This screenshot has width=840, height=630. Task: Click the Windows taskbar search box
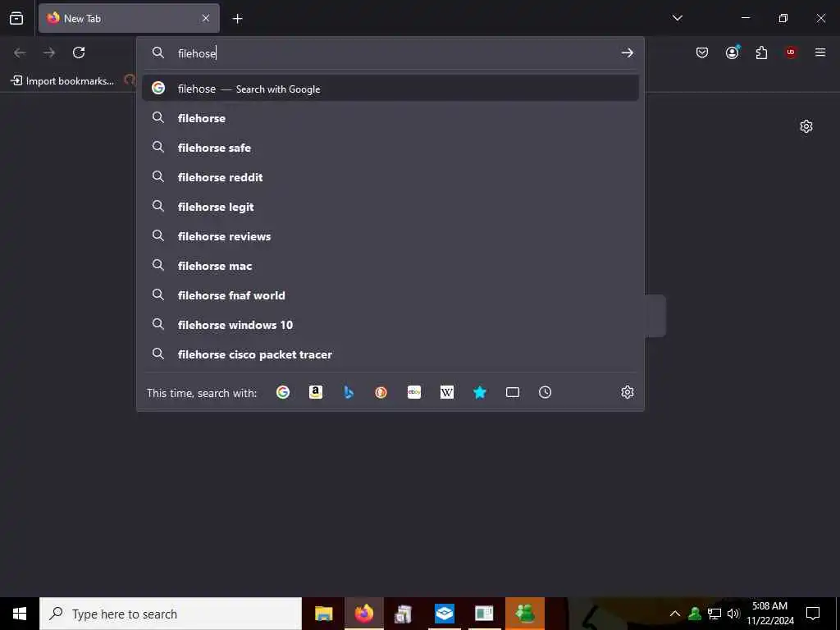pyautogui.click(x=171, y=614)
